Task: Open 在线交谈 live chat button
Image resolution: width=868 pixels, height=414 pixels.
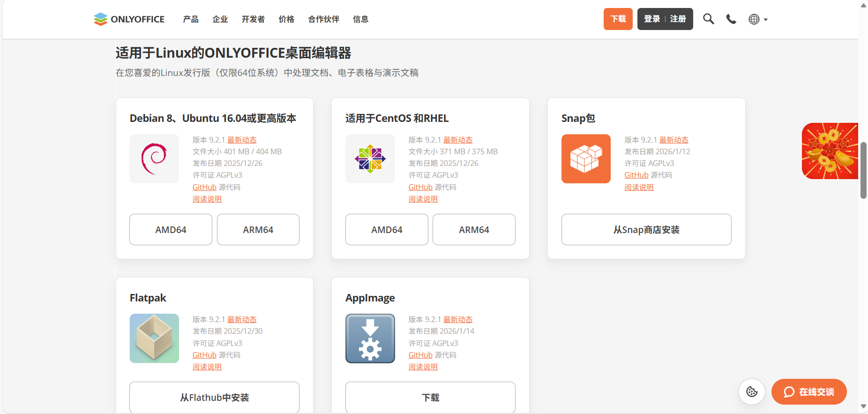Action: point(809,392)
